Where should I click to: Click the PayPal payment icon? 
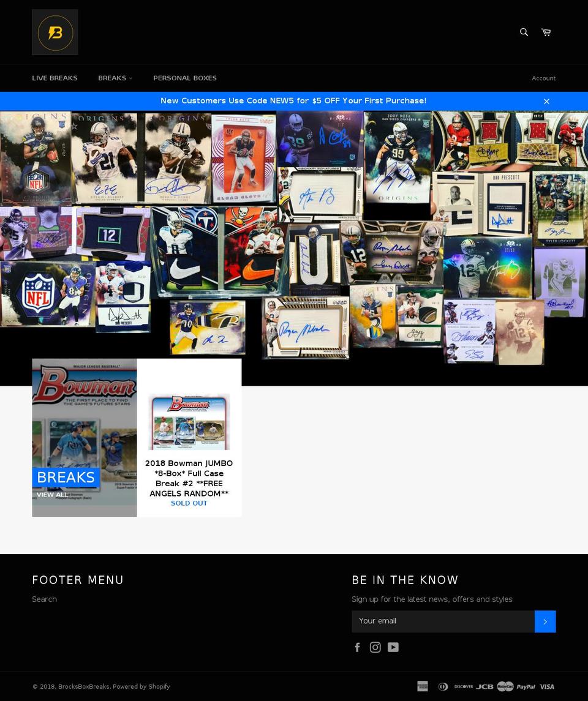526,687
